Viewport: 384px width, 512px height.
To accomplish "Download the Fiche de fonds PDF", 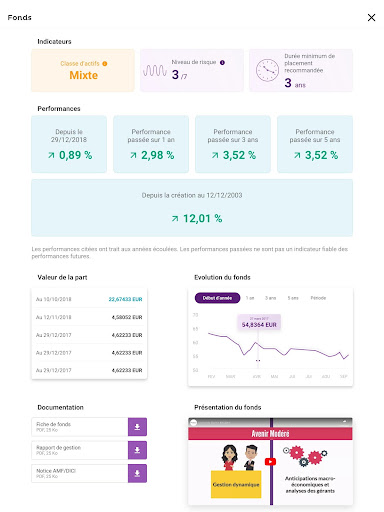I will [x=137, y=427].
